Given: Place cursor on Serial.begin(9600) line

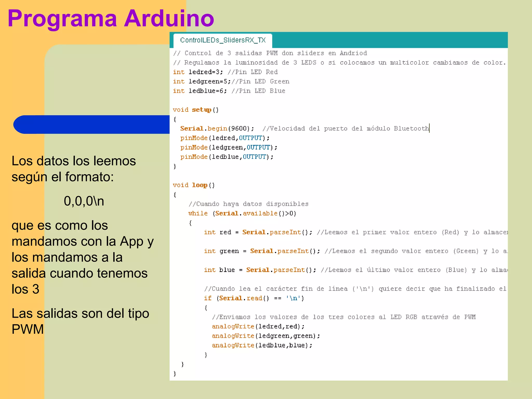Looking at the screenshot, I should [304, 129].
